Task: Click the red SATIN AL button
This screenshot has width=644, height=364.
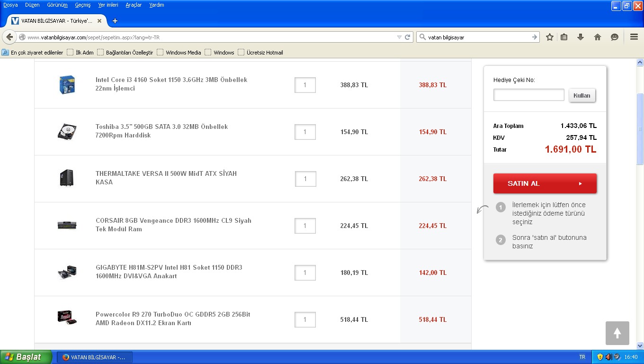Action: tap(545, 183)
